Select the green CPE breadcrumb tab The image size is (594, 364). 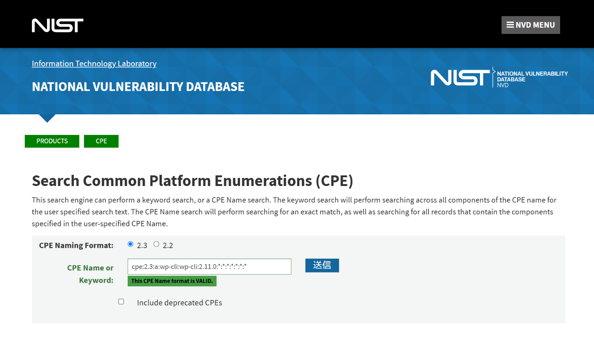coord(101,141)
